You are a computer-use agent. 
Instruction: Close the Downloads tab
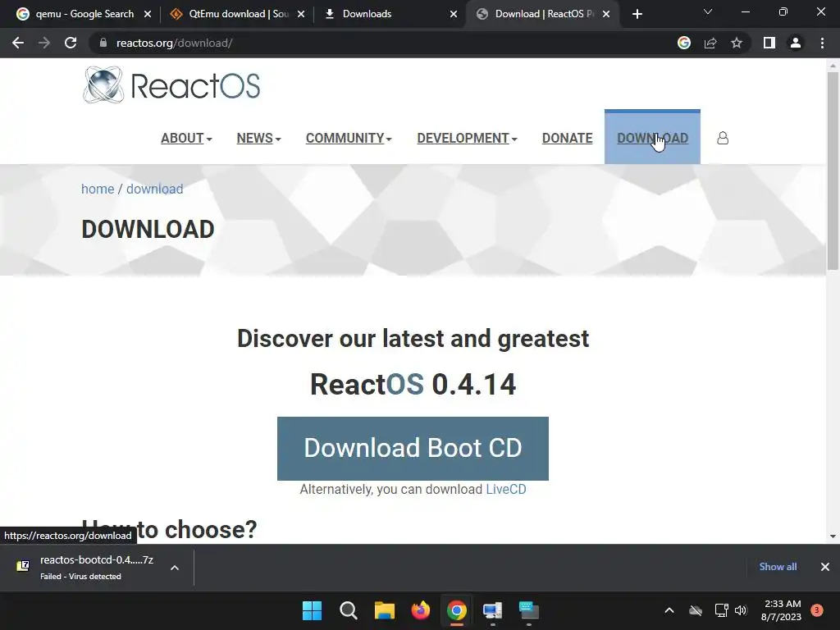454,14
